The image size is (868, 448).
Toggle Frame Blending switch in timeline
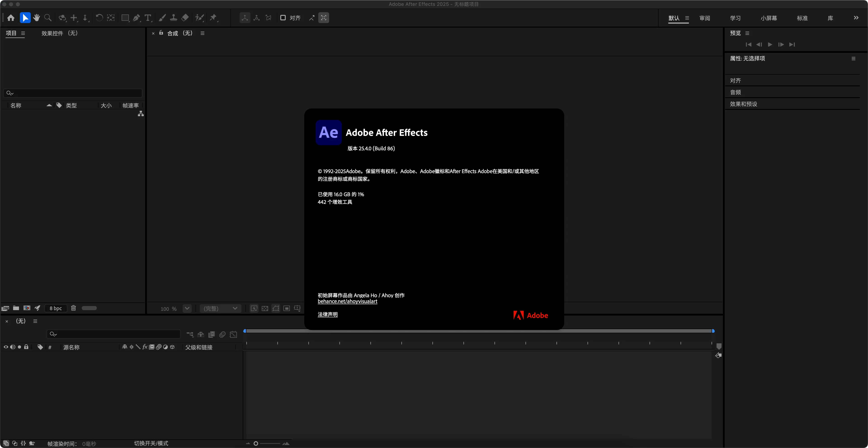coord(212,335)
